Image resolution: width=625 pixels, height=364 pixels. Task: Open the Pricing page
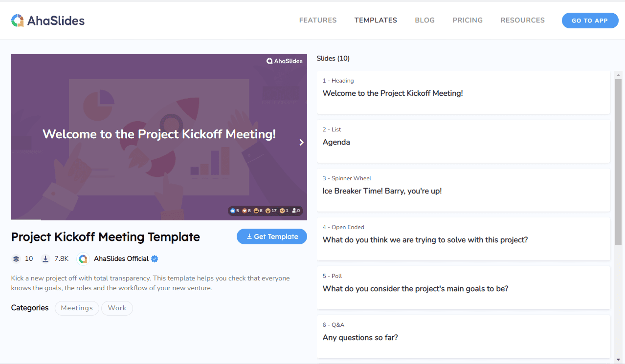click(468, 20)
